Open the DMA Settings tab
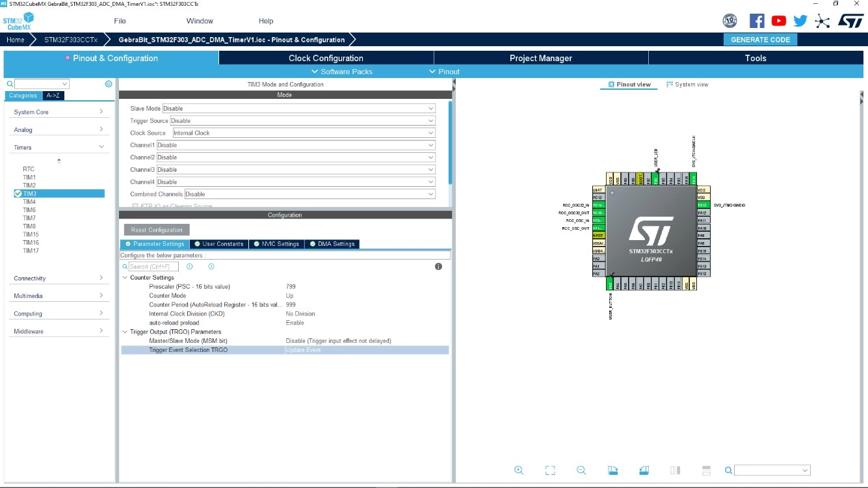 point(332,244)
